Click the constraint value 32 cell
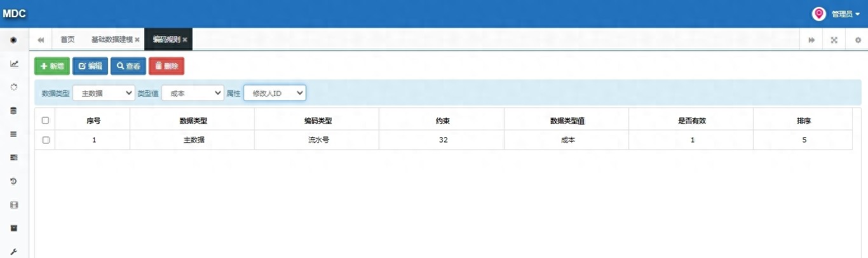 (x=443, y=140)
